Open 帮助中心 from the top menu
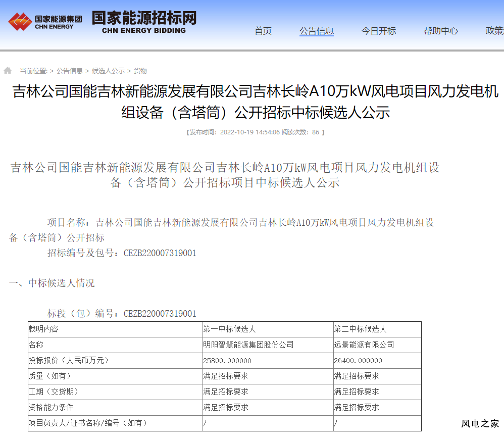The image size is (504, 441). [441, 31]
